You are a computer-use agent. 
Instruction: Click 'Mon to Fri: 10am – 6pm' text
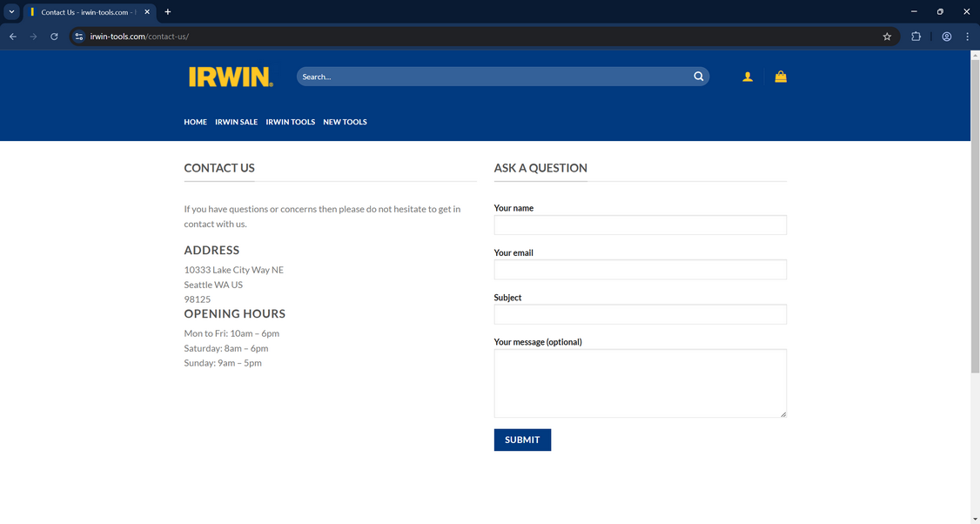[232, 333]
